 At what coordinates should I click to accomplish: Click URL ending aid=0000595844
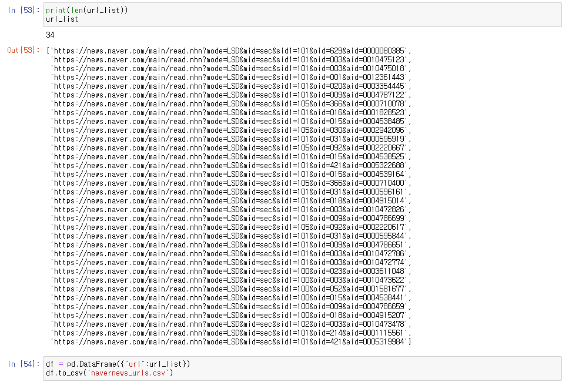click(x=229, y=236)
